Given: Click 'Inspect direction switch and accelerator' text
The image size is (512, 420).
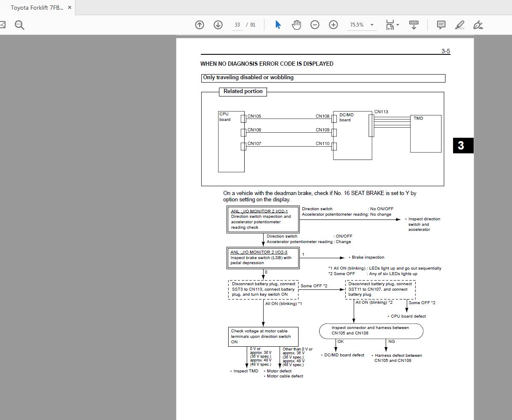Looking at the screenshot, I should click(424, 224).
